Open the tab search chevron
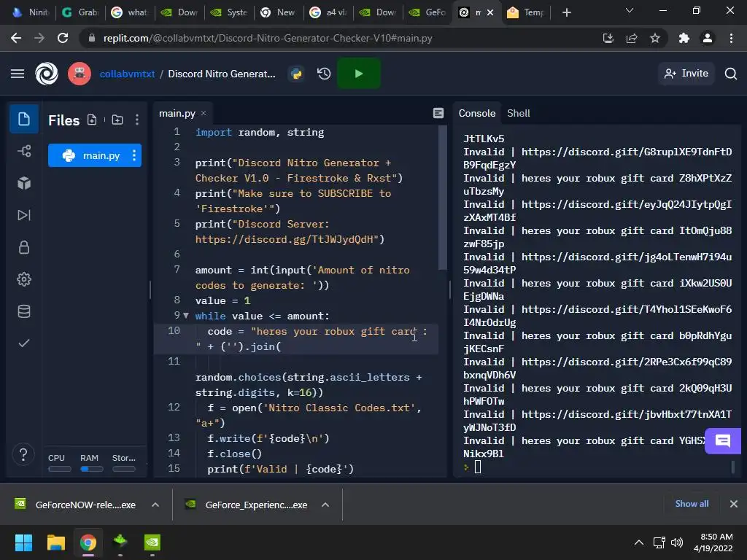 pyautogui.click(x=630, y=10)
